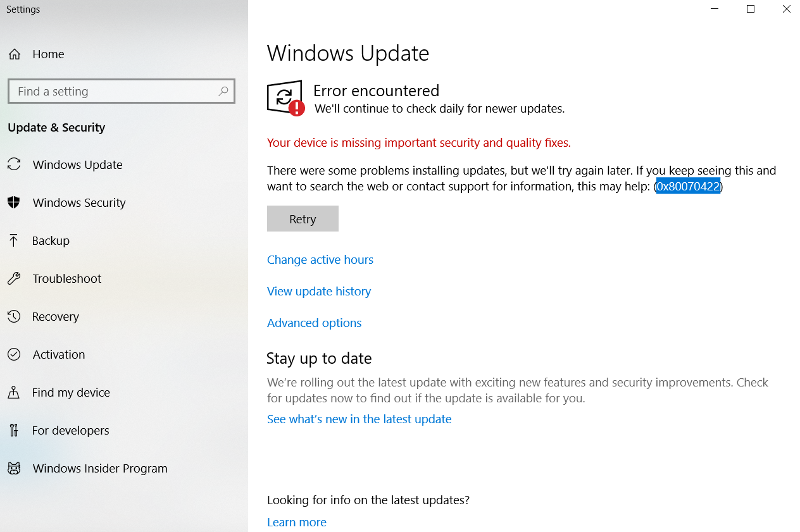Open Advanced options link
The image size is (800, 532).
click(315, 323)
